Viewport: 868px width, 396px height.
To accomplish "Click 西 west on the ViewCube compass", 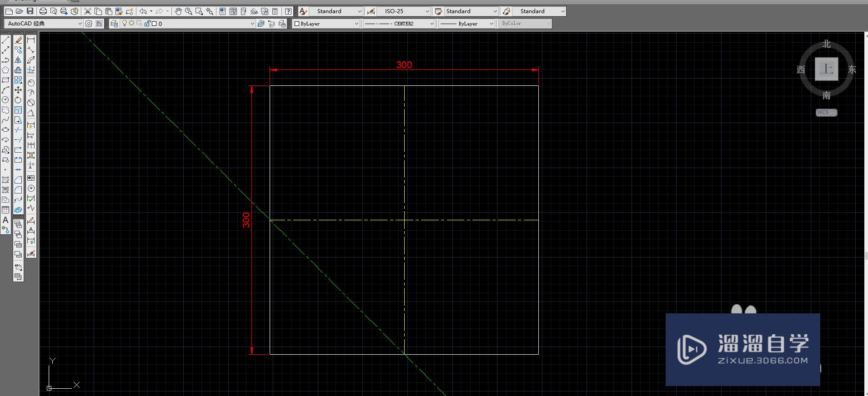I will [801, 69].
